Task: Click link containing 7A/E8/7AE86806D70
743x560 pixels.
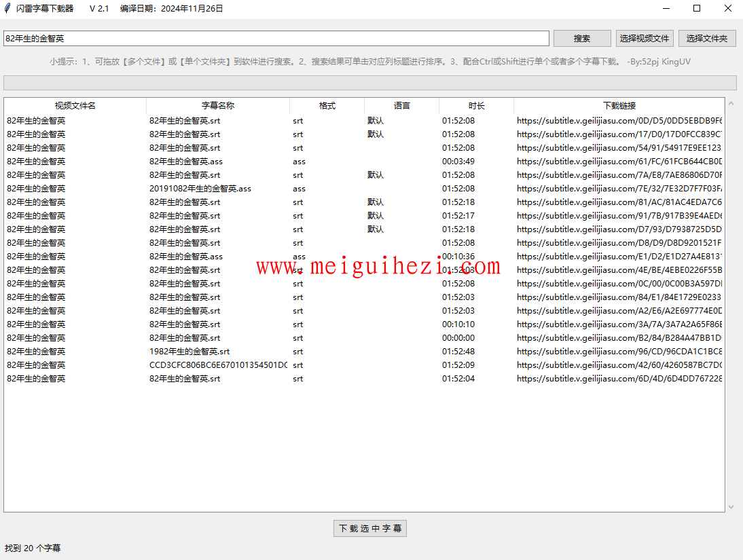Action: point(619,175)
